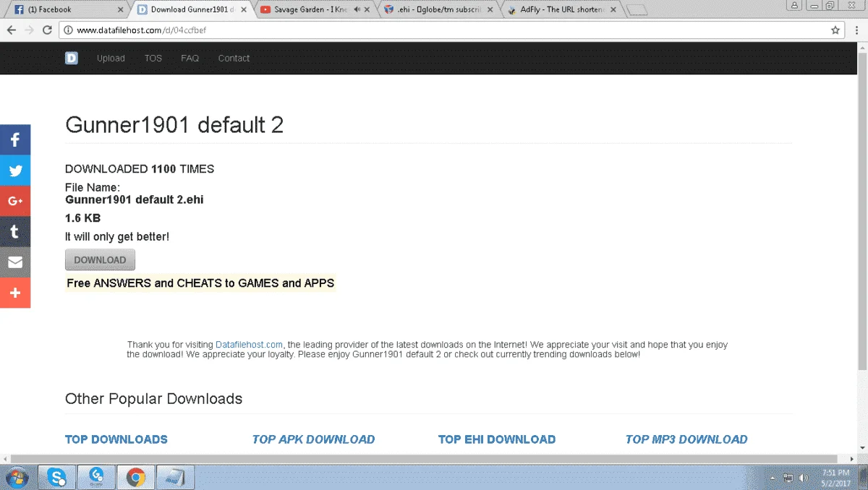Close the AdFly tab
This screenshot has width=868, height=490.
(612, 9)
